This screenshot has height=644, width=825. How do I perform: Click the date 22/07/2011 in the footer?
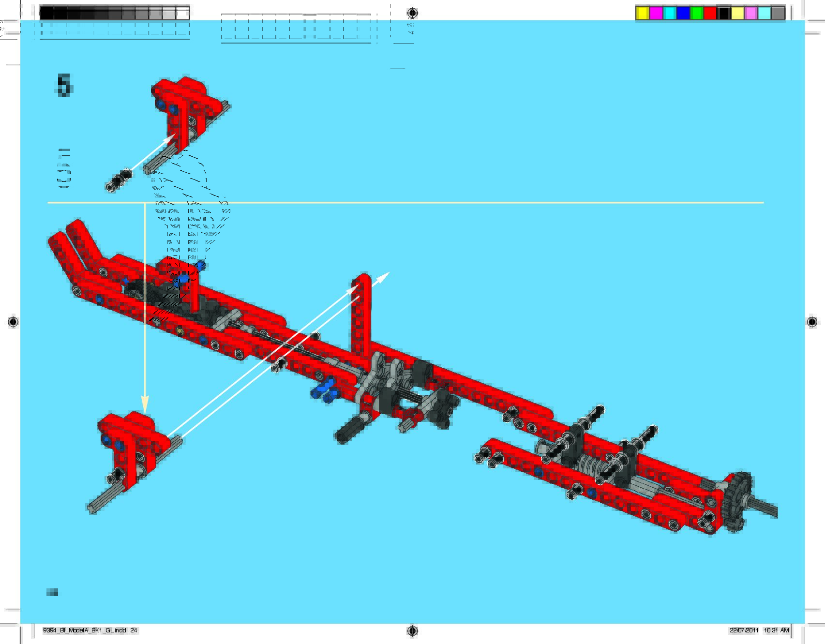click(744, 630)
